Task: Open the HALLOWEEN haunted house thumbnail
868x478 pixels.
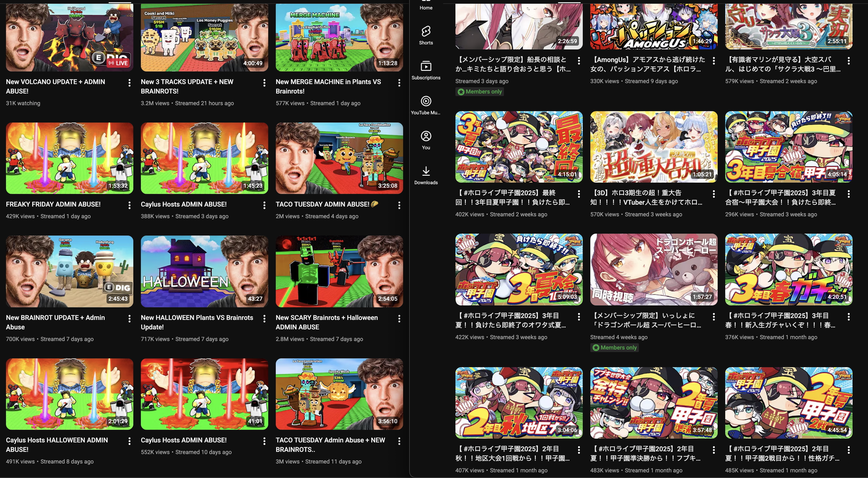Action: point(204,271)
